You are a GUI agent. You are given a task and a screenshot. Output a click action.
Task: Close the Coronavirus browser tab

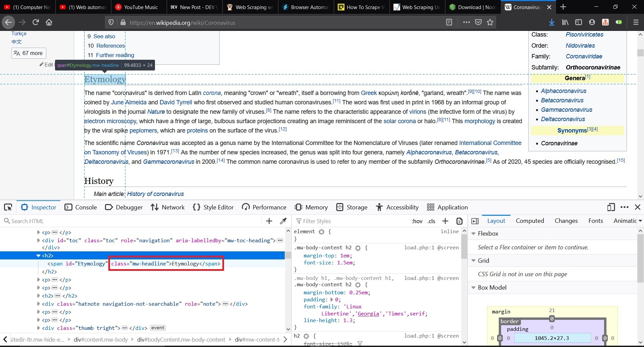(x=549, y=7)
